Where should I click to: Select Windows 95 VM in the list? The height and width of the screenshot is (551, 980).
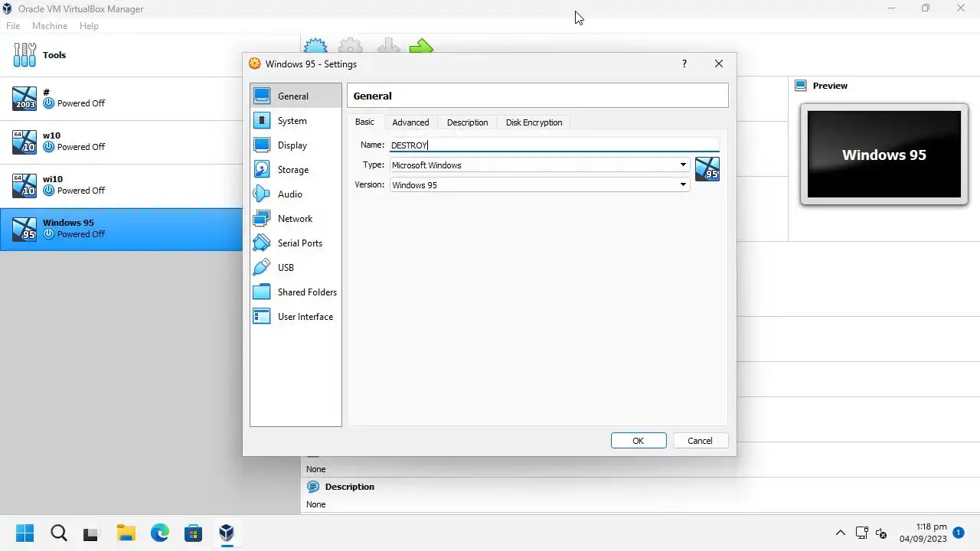(x=122, y=229)
